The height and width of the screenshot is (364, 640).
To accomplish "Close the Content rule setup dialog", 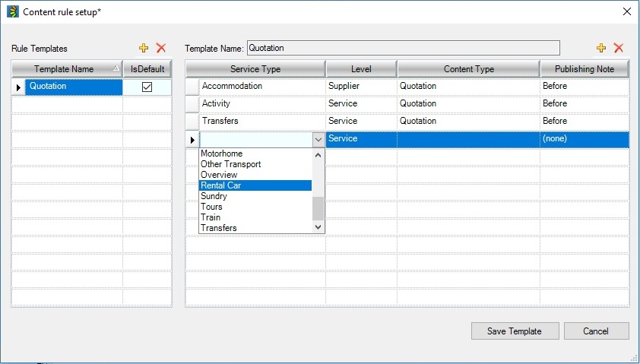I will point(626,11).
